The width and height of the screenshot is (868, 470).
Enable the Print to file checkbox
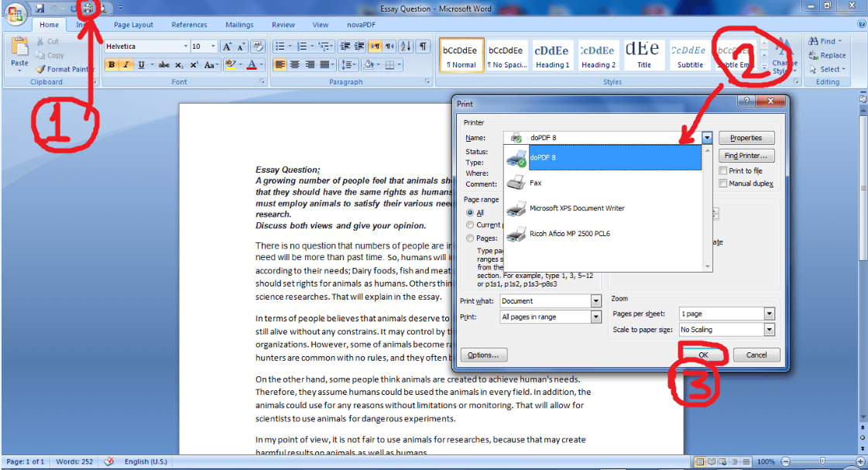[x=723, y=171]
